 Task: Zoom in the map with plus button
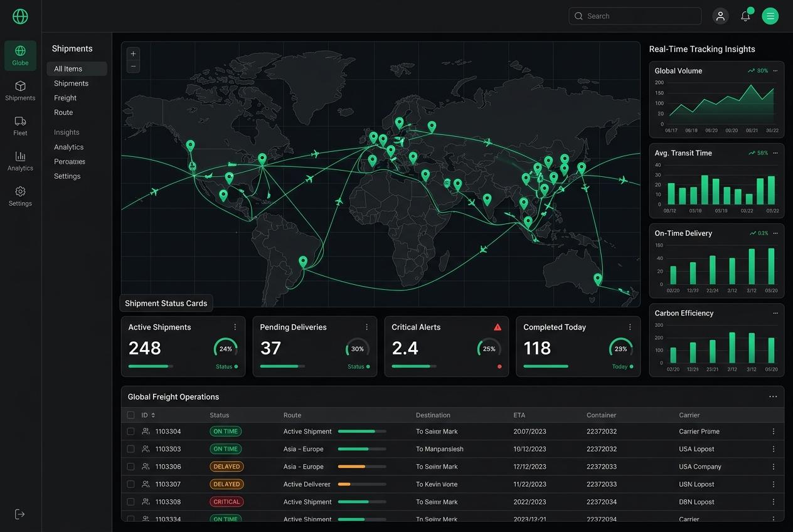133,54
